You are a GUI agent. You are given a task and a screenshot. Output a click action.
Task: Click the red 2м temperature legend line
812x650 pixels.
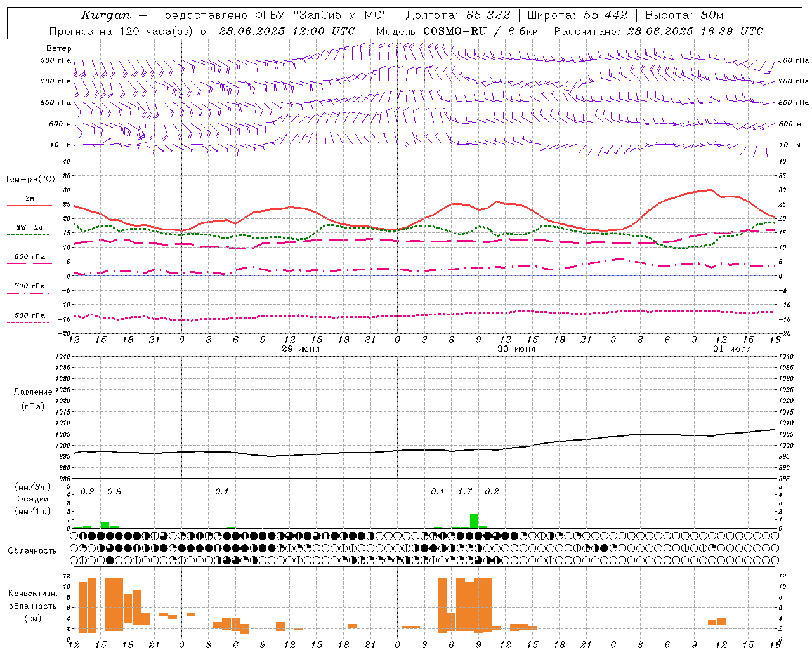coord(29,205)
